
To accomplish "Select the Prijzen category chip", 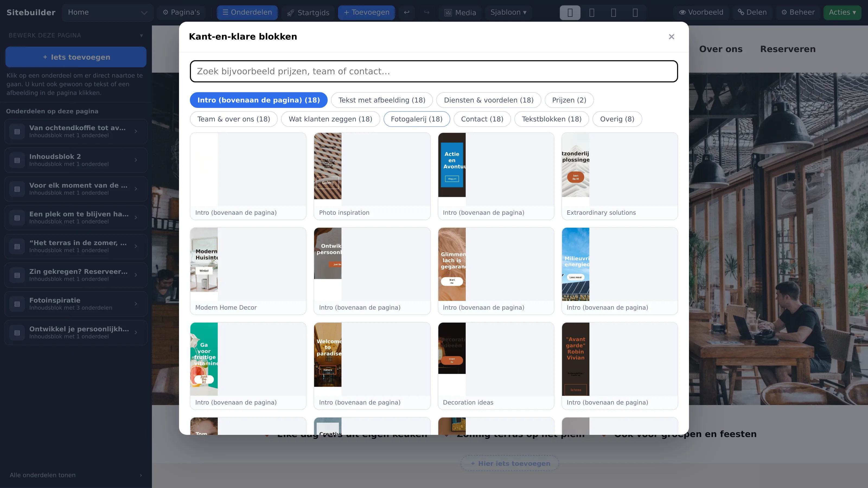I will tap(569, 100).
